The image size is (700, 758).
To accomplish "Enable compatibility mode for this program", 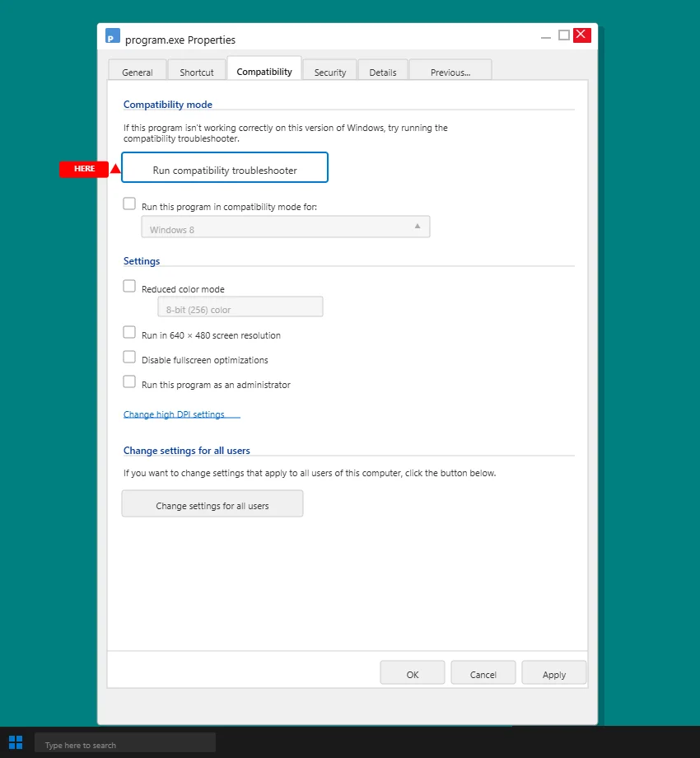I will click(129, 203).
